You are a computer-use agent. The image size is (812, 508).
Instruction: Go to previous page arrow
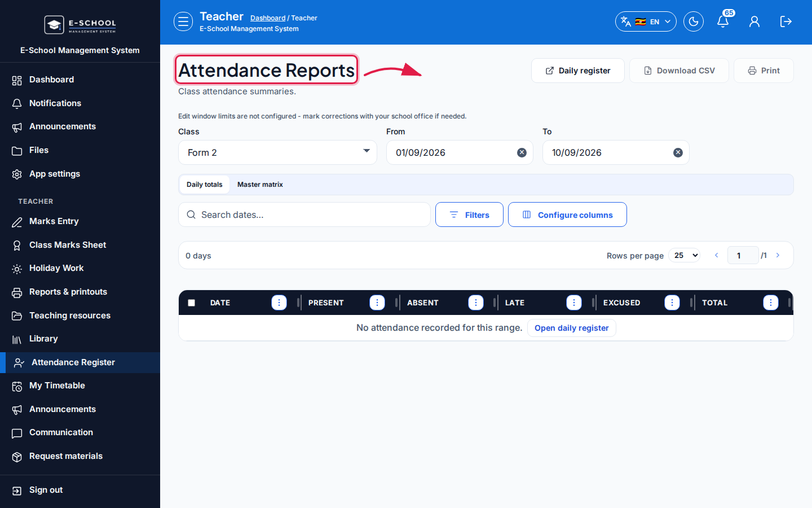717,255
